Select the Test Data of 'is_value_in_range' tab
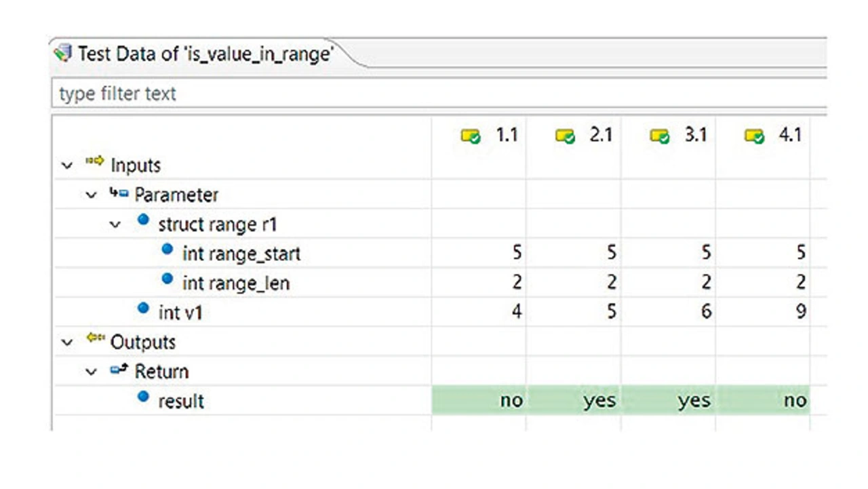Image resolution: width=868 pixels, height=489 pixels. coord(203,54)
